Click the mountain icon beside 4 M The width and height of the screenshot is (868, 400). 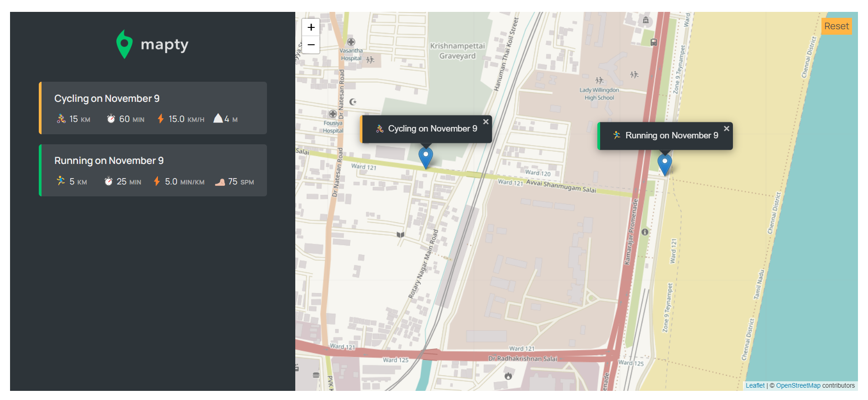(x=218, y=119)
